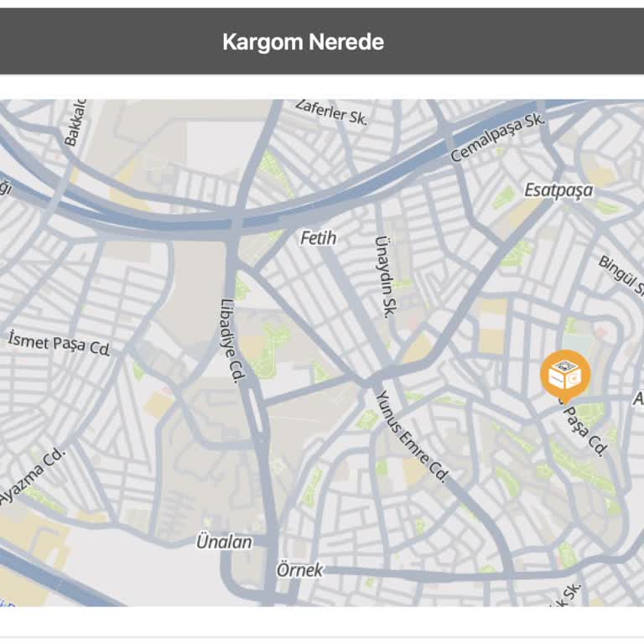Click the Örnek neighborhood label
The image size is (644, 644).
click(299, 569)
